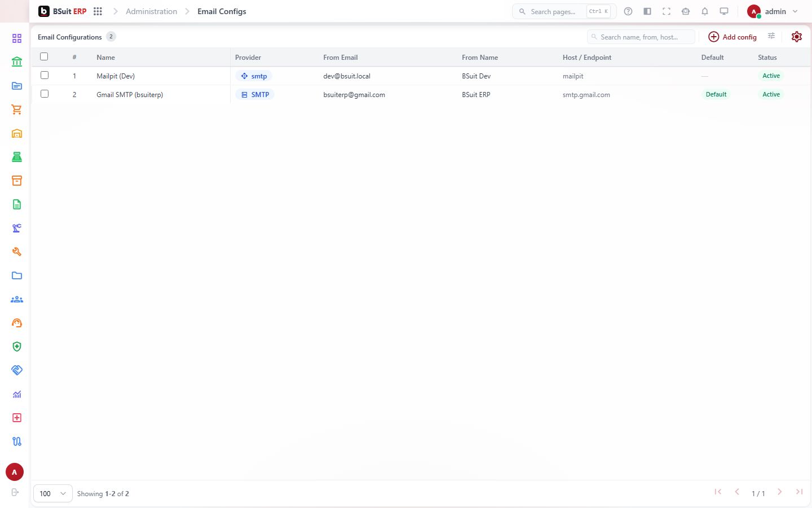Open the app launcher dots grid

pos(98,11)
